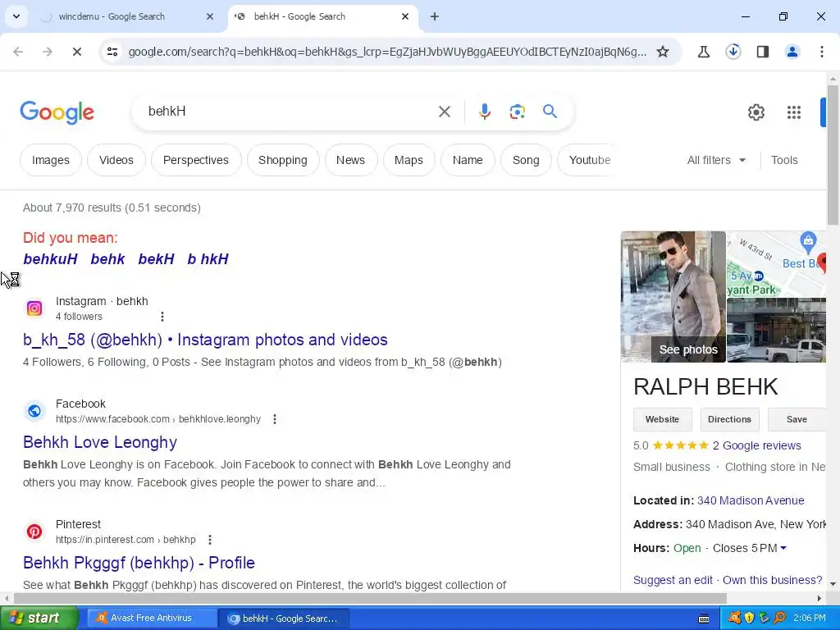The width and height of the screenshot is (840, 630).
Task: Open a new browser tab
Action: click(x=435, y=16)
